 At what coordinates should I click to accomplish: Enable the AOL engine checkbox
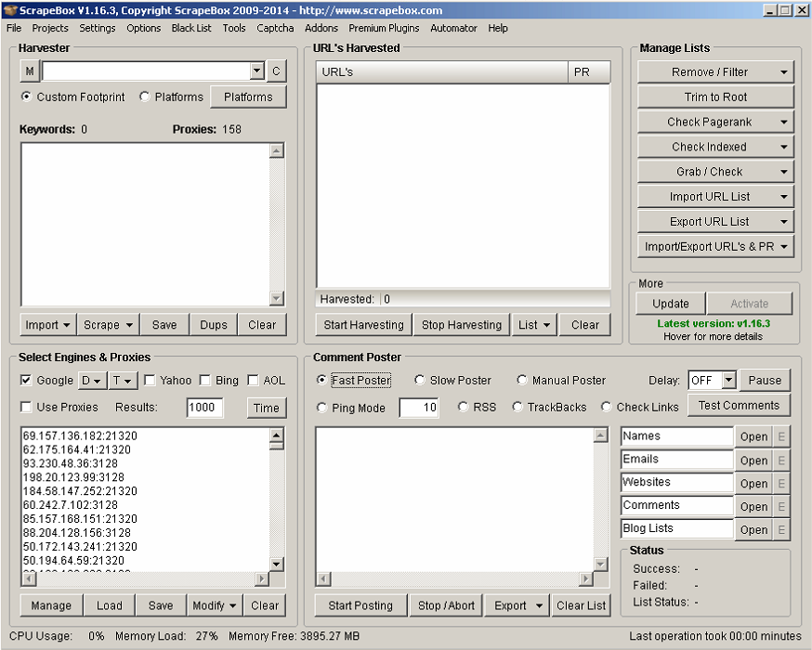click(x=253, y=381)
